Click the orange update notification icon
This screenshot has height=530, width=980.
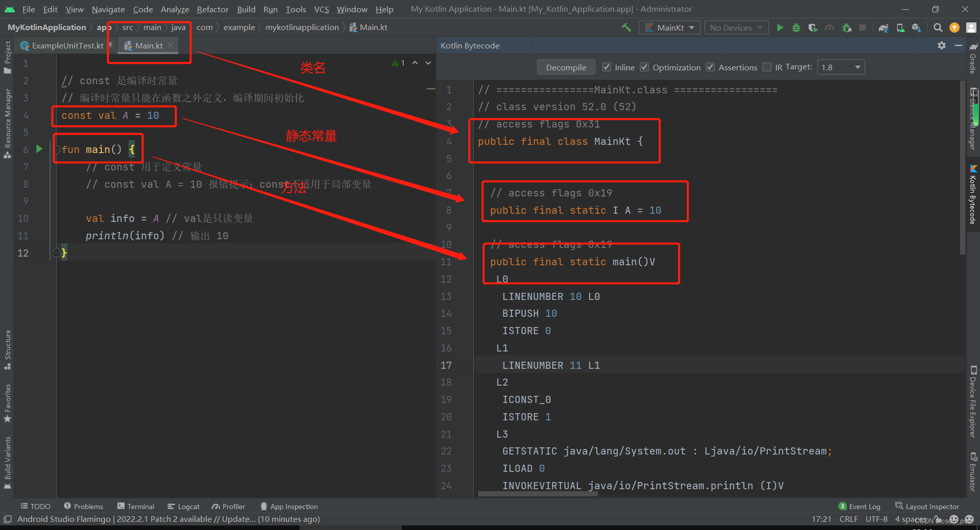[x=954, y=28]
